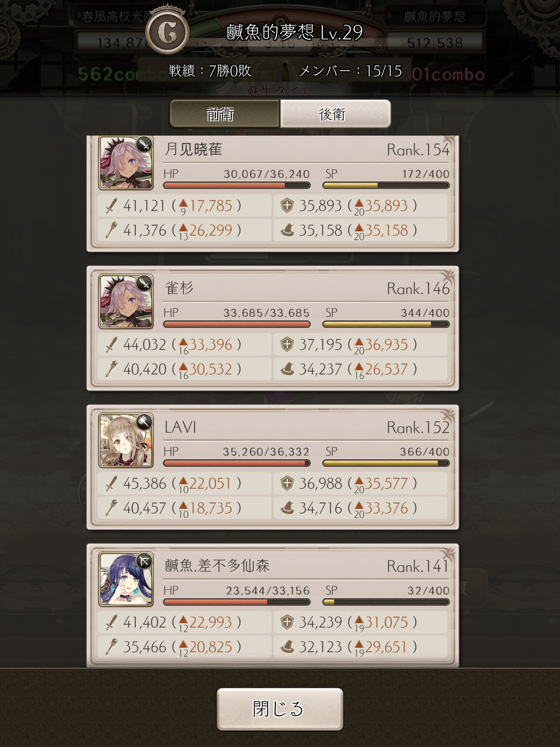Click sword class badge on 月见晓萑 portrait
Image resolution: width=560 pixels, height=747 pixels.
tap(144, 145)
